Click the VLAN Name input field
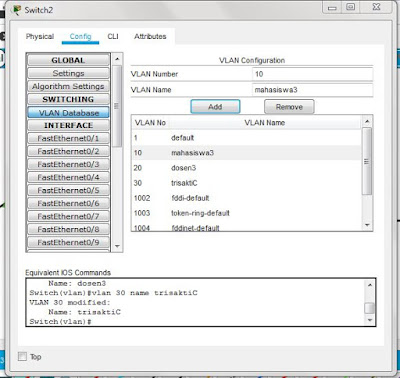400x378 pixels. pos(312,90)
